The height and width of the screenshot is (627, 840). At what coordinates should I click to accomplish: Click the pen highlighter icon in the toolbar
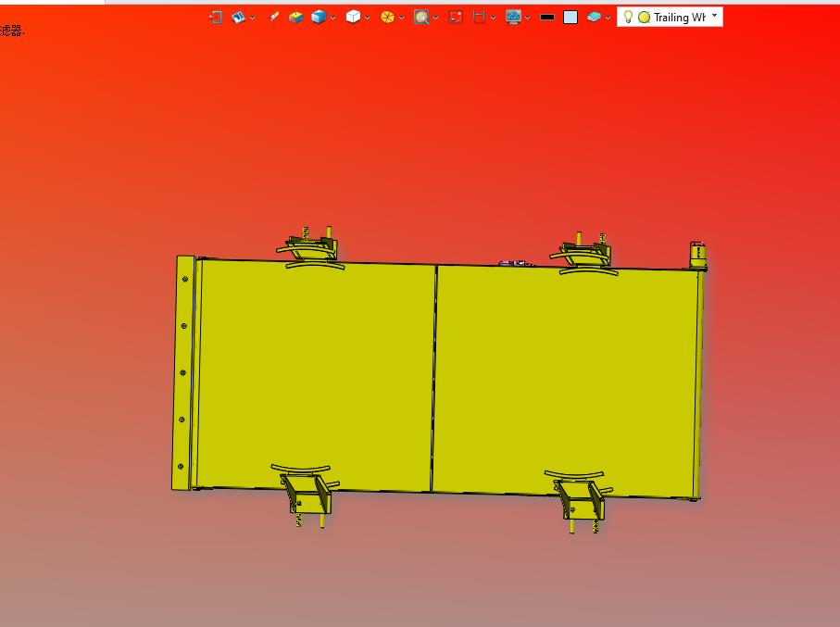[274, 18]
